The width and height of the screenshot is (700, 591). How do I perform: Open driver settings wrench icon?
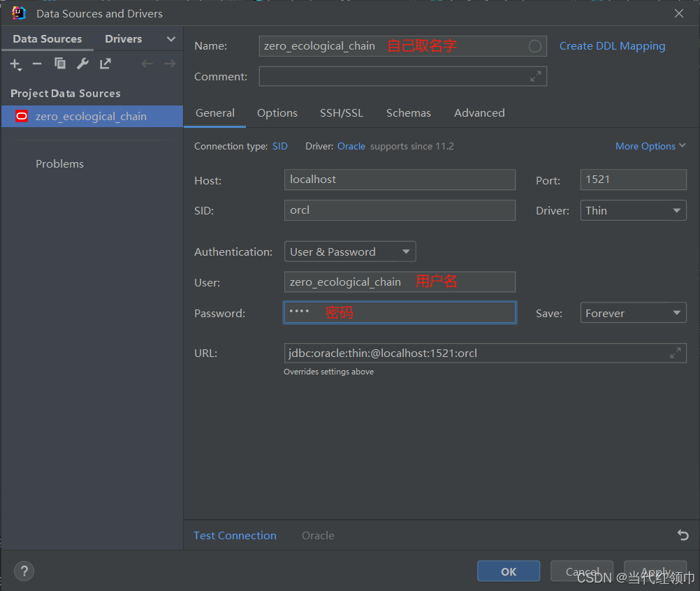pyautogui.click(x=82, y=64)
